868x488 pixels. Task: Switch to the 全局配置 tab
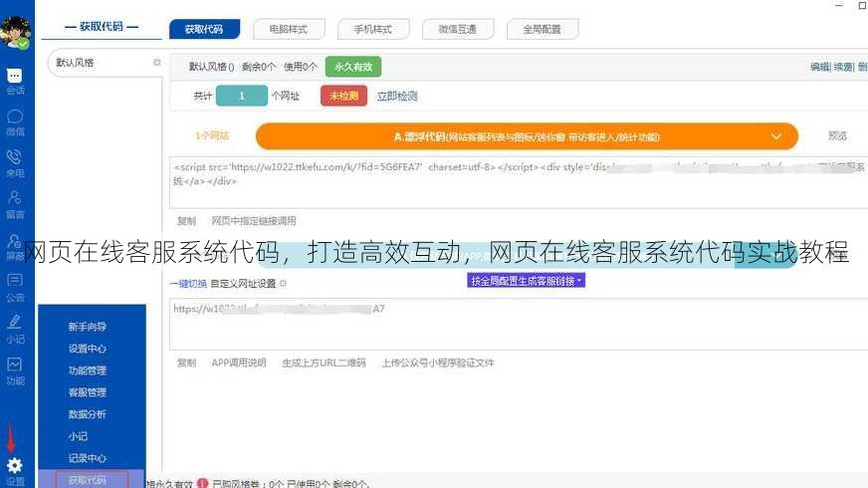[x=542, y=29]
